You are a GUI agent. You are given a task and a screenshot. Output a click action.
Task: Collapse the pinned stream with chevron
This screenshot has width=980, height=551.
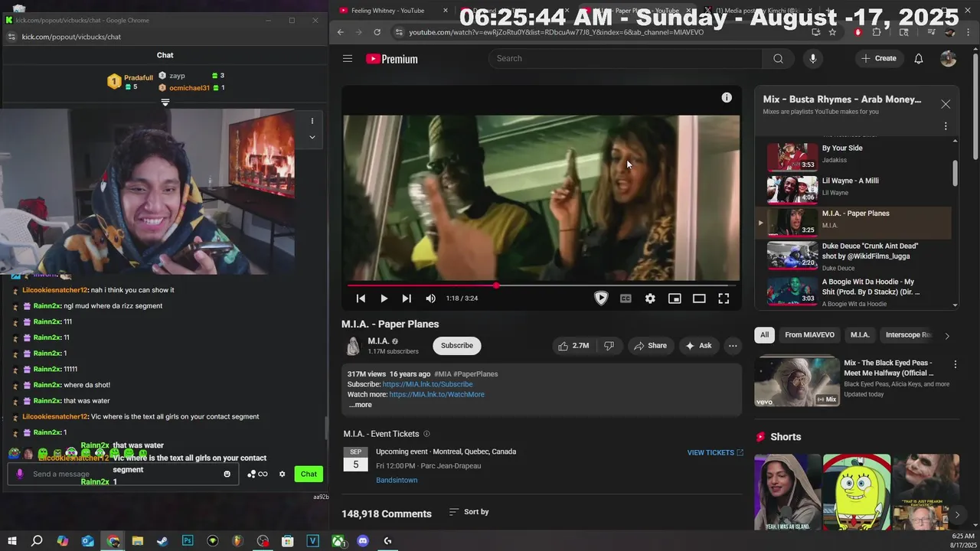click(x=312, y=138)
